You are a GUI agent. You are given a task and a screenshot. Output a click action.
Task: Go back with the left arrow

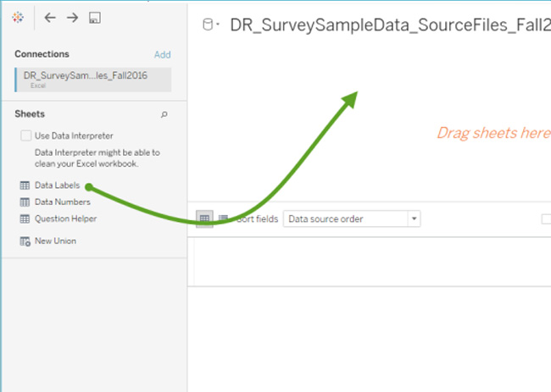coord(50,18)
